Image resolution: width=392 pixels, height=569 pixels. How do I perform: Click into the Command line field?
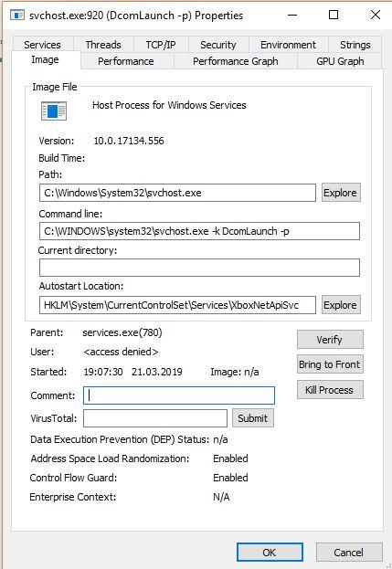199,231
